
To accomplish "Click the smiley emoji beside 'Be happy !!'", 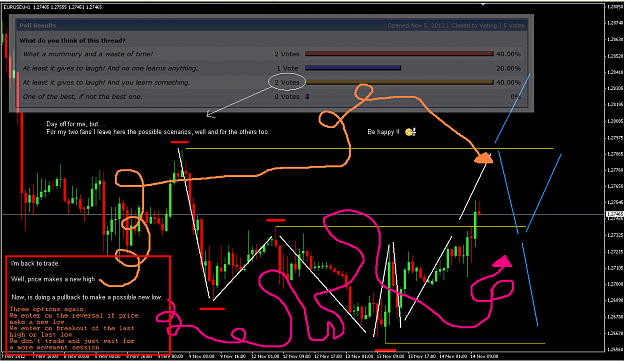I will (411, 132).
